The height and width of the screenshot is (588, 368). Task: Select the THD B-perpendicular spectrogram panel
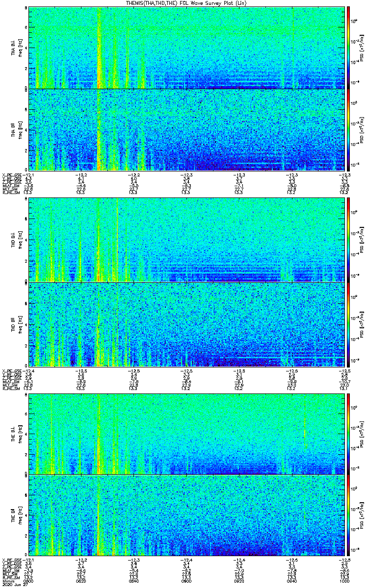coord(186,240)
